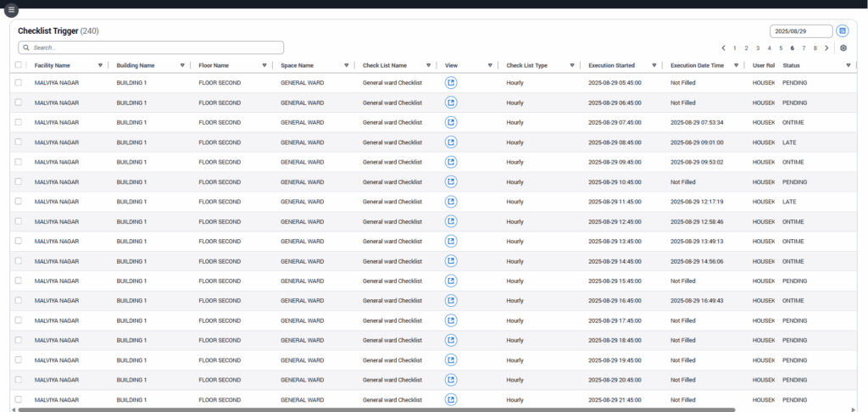
Task: Open Space Name column filter arrow
Action: pyautogui.click(x=347, y=65)
